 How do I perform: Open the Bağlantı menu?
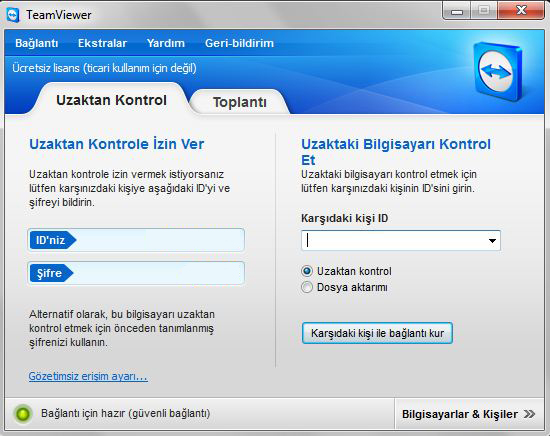coord(36,43)
